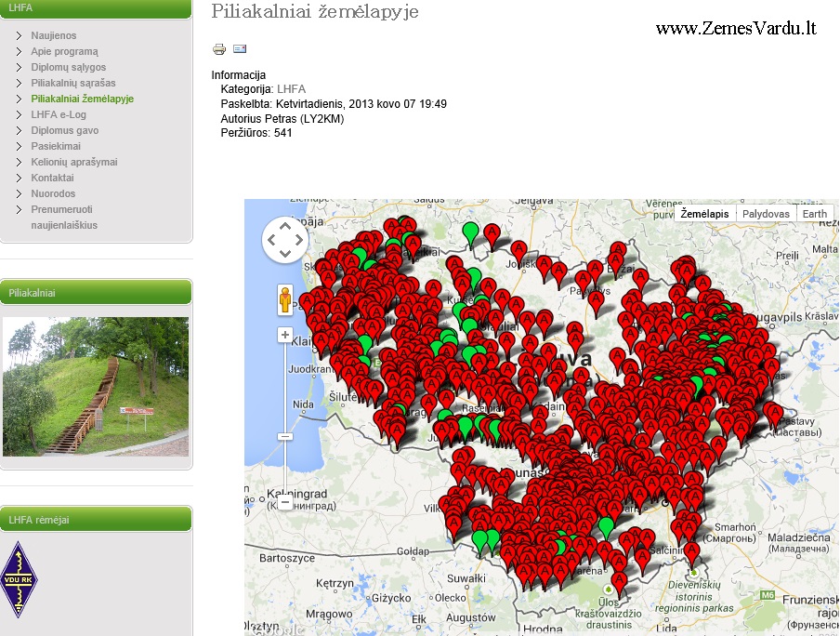Click the Ūlos kraštovaizdžio draustinis label
Screen dimensions: 840x636
tap(609, 614)
